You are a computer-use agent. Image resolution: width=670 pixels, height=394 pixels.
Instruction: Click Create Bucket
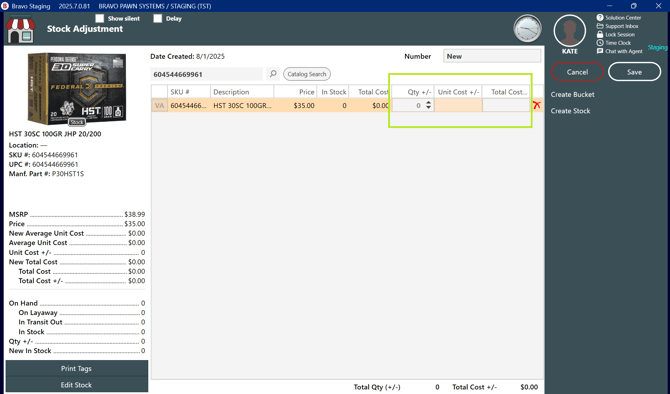(x=572, y=94)
